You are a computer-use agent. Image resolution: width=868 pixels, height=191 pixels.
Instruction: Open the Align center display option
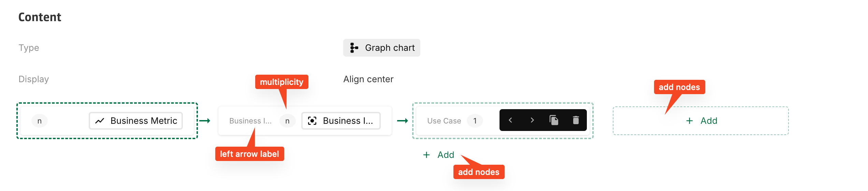[x=368, y=79]
